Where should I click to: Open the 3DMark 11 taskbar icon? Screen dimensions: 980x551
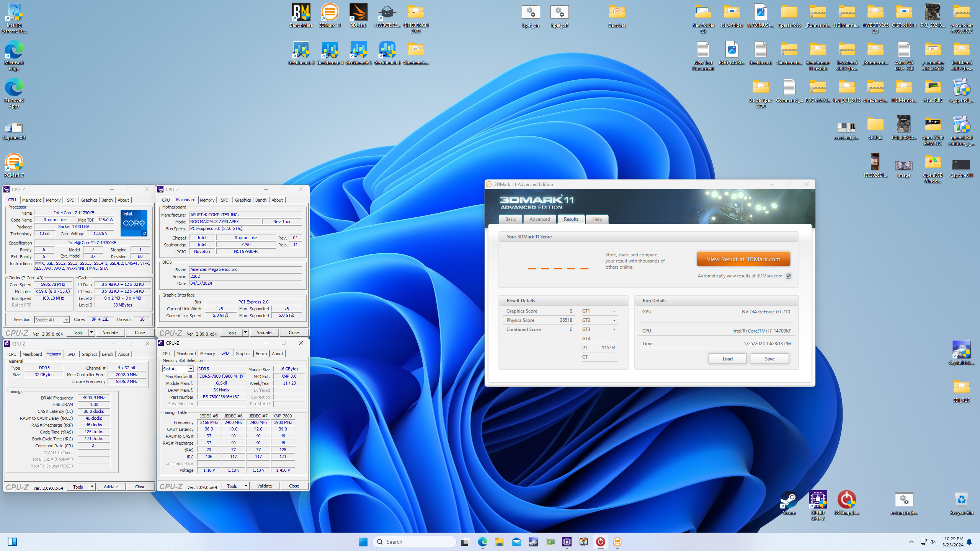coord(617,542)
